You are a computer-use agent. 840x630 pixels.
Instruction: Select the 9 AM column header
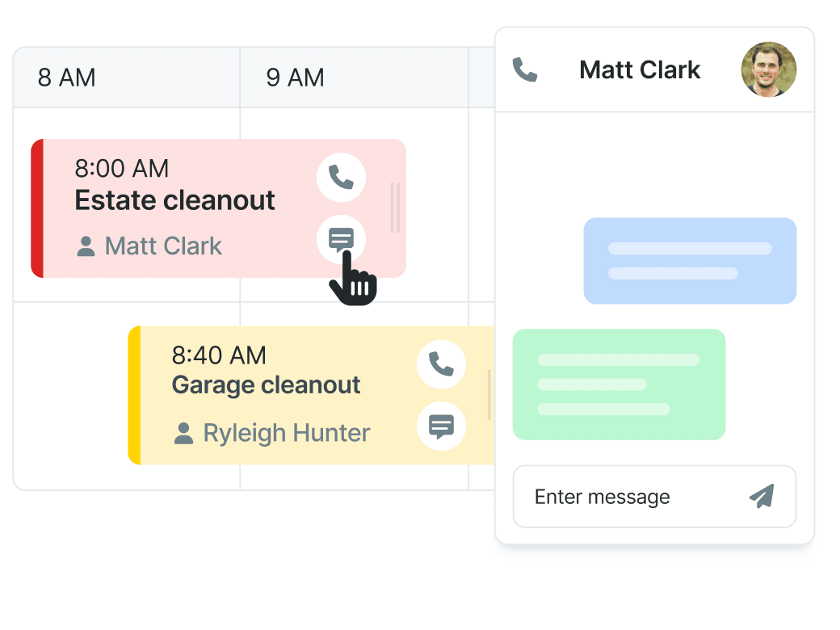(354, 78)
